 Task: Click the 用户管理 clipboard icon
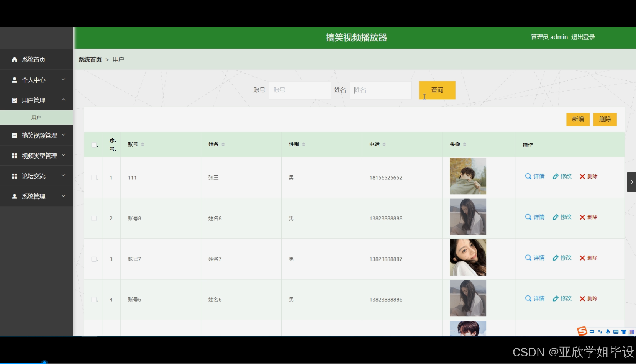pyautogui.click(x=14, y=100)
